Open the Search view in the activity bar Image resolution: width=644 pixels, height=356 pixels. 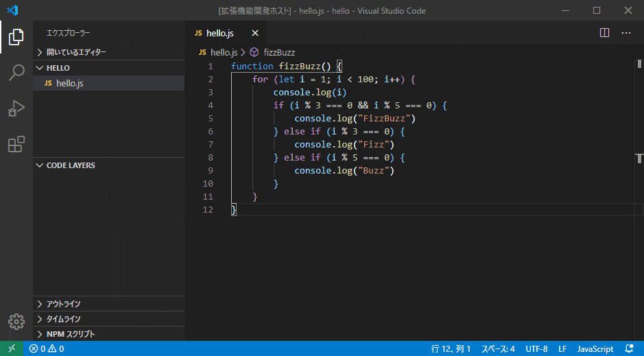(x=16, y=73)
